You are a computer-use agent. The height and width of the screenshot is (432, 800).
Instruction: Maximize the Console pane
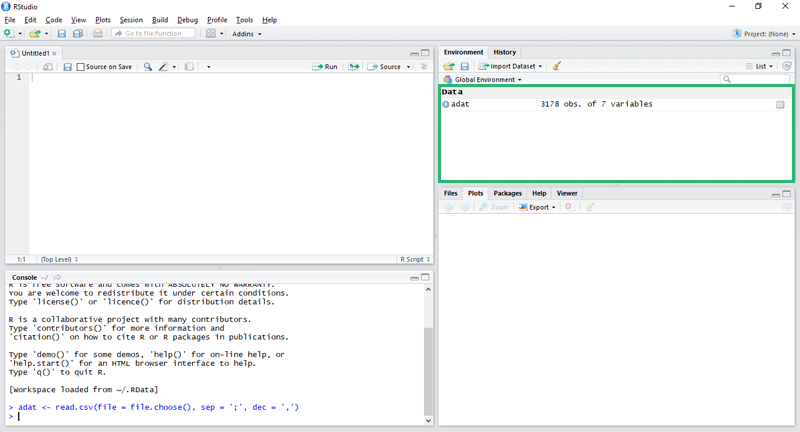point(425,277)
